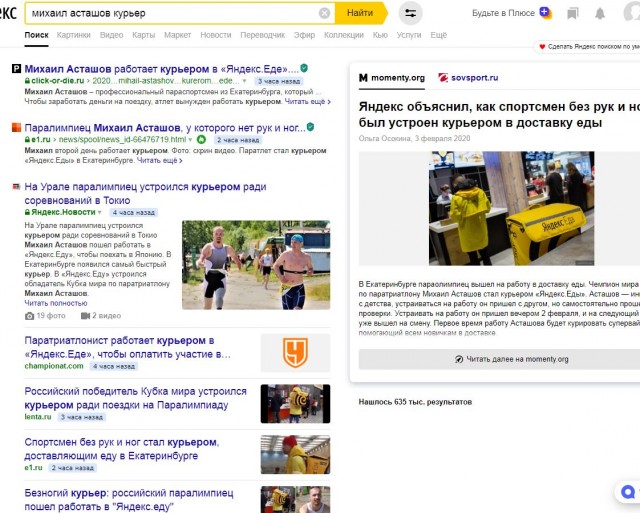Select sovsport.ru source tab in side panel

click(x=468, y=78)
